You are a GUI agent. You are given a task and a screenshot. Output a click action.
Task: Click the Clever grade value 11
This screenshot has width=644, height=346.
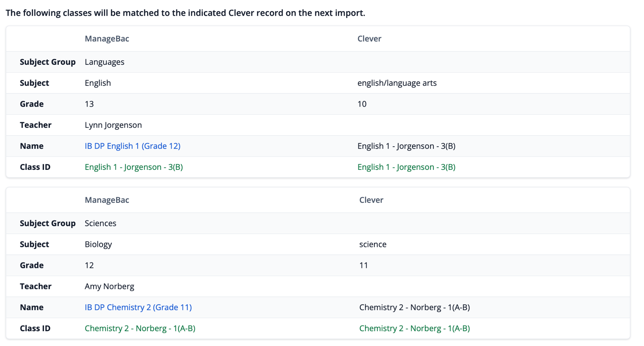364,265
